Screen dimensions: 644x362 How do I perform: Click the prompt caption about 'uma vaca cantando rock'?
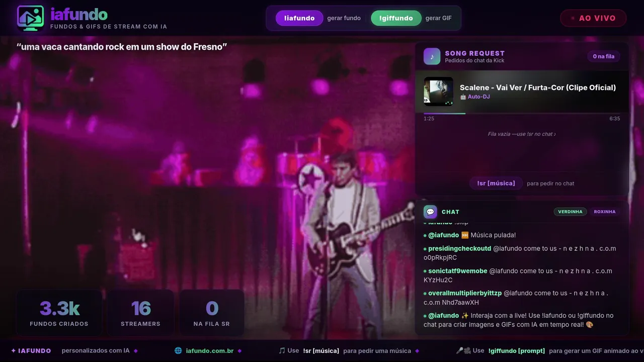[122, 47]
